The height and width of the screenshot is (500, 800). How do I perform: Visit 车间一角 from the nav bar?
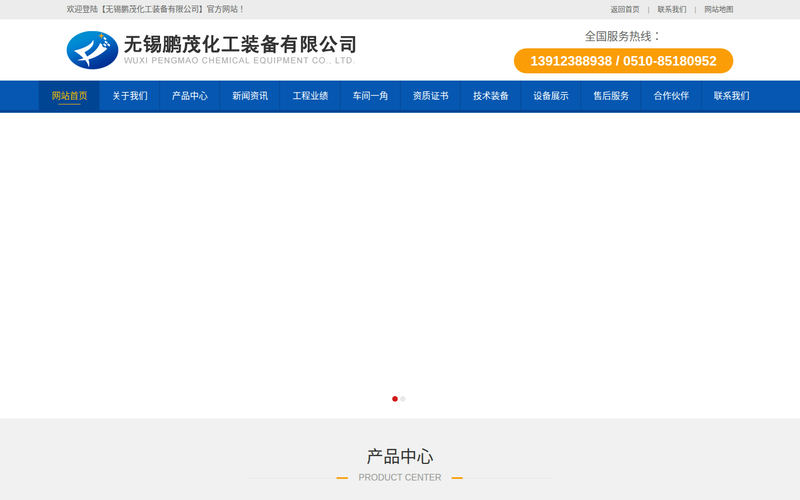370,96
